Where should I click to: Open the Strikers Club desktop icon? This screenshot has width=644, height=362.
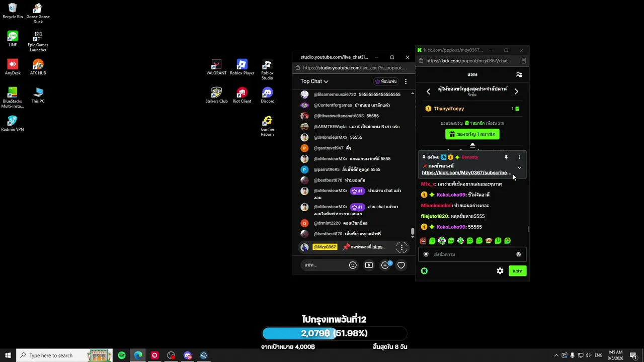[216, 96]
